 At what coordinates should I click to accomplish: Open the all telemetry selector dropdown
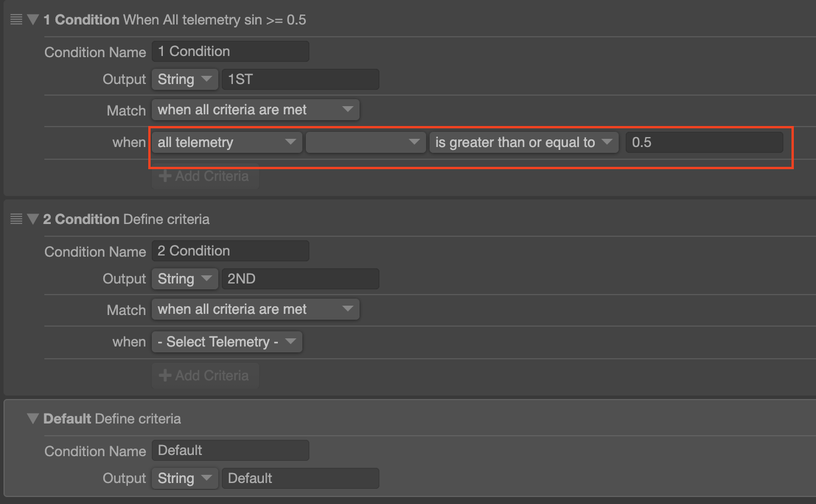[226, 142]
